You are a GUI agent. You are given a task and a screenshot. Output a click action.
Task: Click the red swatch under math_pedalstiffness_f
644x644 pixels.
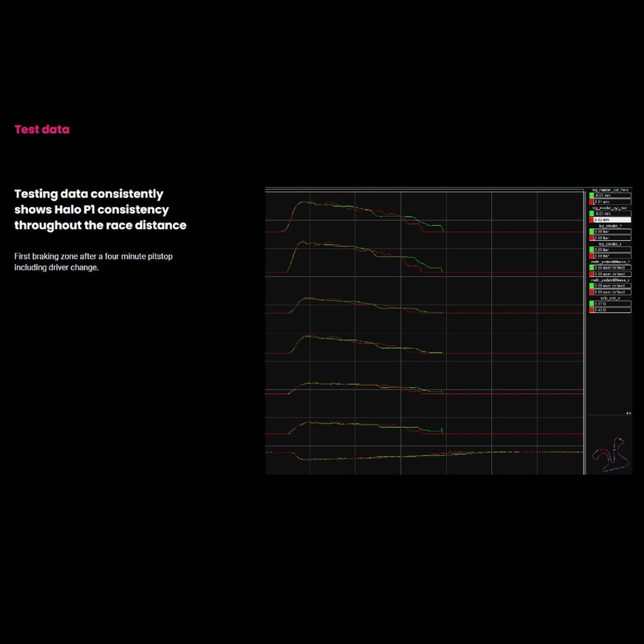[591, 274]
